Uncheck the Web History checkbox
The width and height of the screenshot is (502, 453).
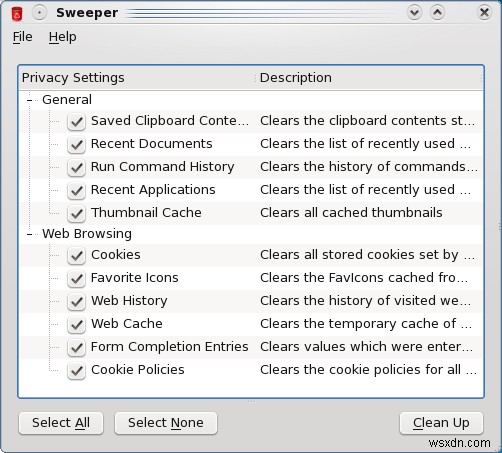77,301
